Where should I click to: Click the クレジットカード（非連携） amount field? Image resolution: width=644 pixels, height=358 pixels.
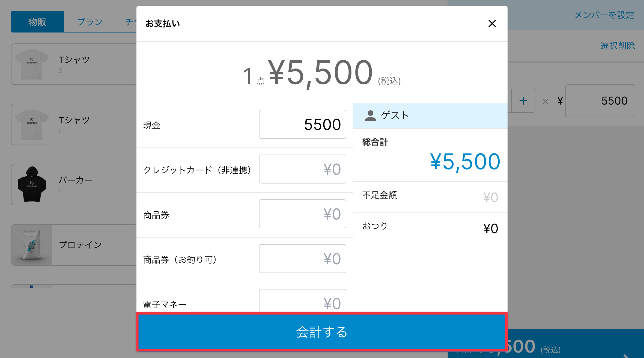(x=302, y=169)
